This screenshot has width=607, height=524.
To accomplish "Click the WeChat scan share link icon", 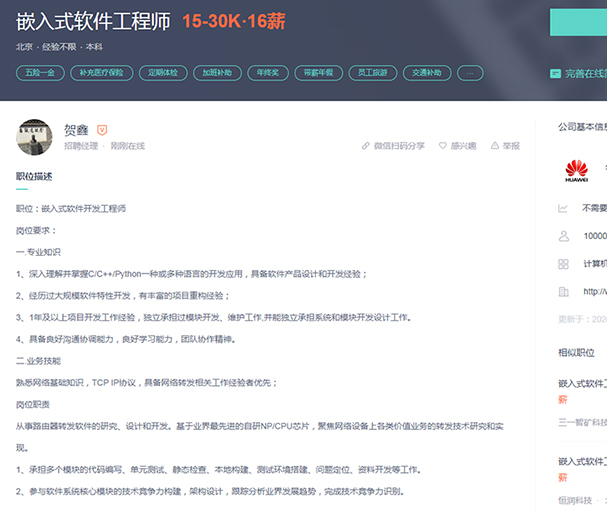I will pyautogui.click(x=366, y=146).
